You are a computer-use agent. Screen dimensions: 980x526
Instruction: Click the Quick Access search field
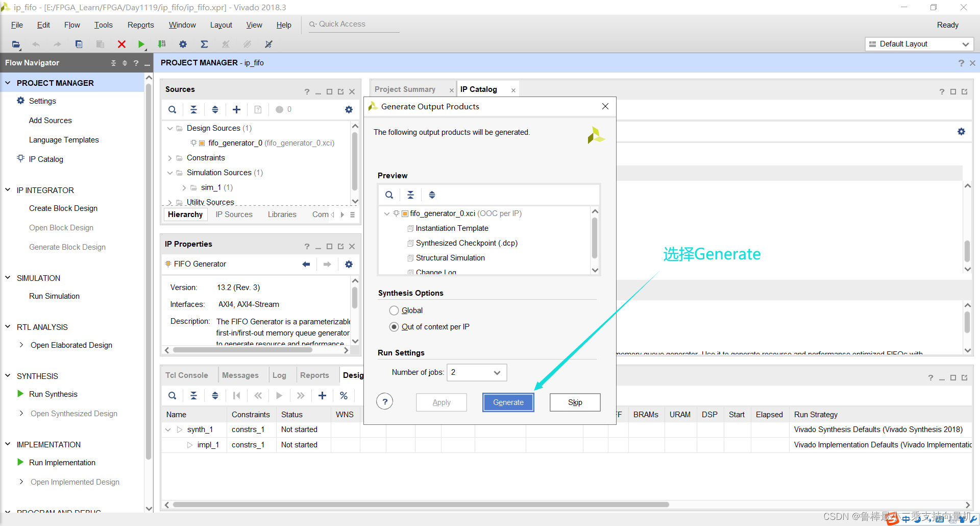pos(354,24)
